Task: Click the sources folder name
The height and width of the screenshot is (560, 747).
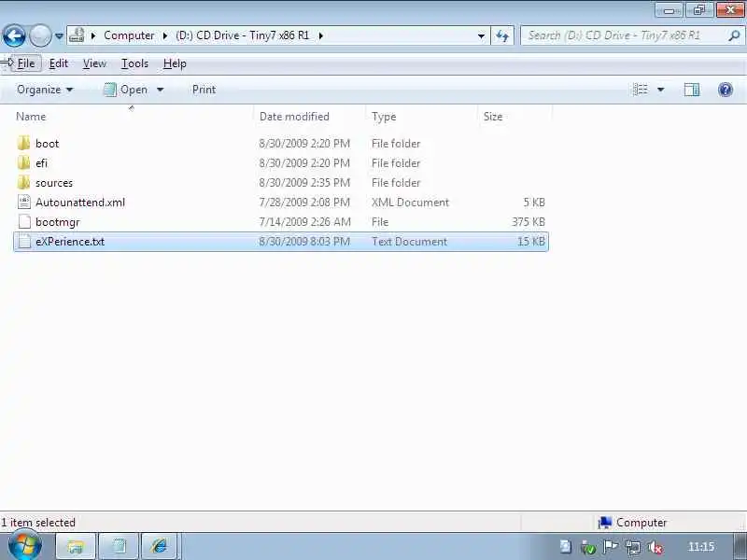Action: pos(54,183)
